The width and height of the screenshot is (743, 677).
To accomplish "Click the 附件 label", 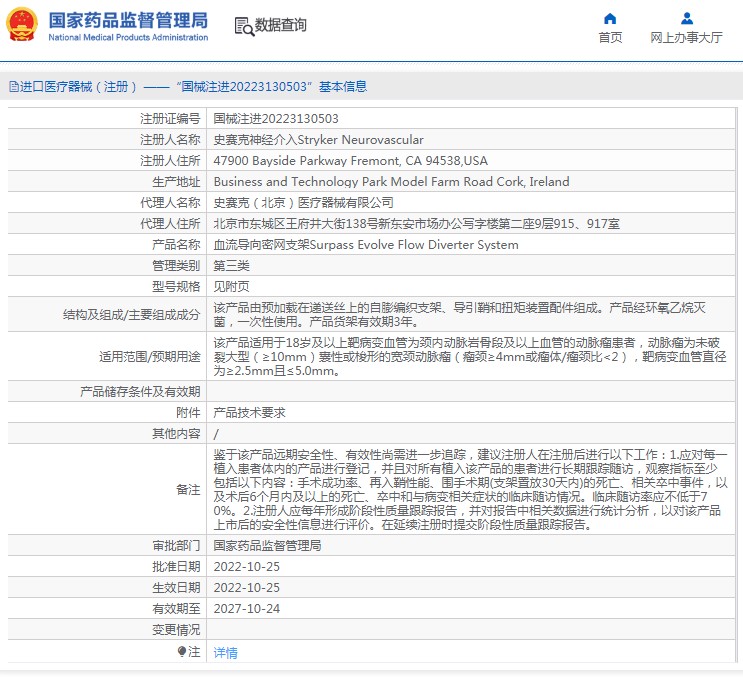I will [x=188, y=413].
